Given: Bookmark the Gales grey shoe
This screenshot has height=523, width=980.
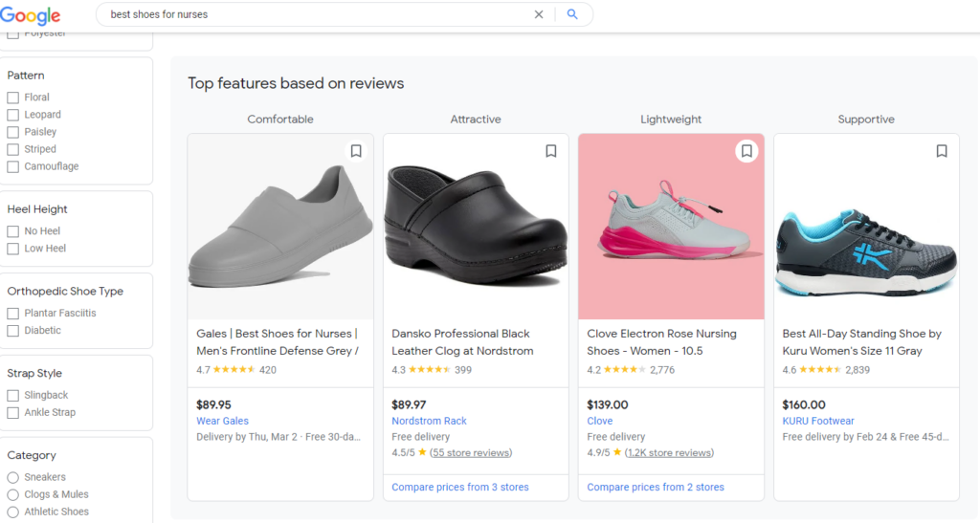Looking at the screenshot, I should [x=356, y=151].
